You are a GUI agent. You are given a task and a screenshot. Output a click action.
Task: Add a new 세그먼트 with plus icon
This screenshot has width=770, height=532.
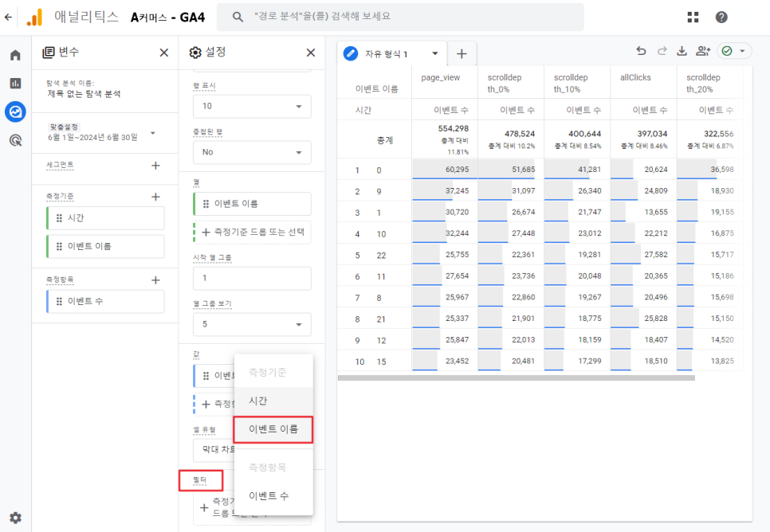(155, 166)
